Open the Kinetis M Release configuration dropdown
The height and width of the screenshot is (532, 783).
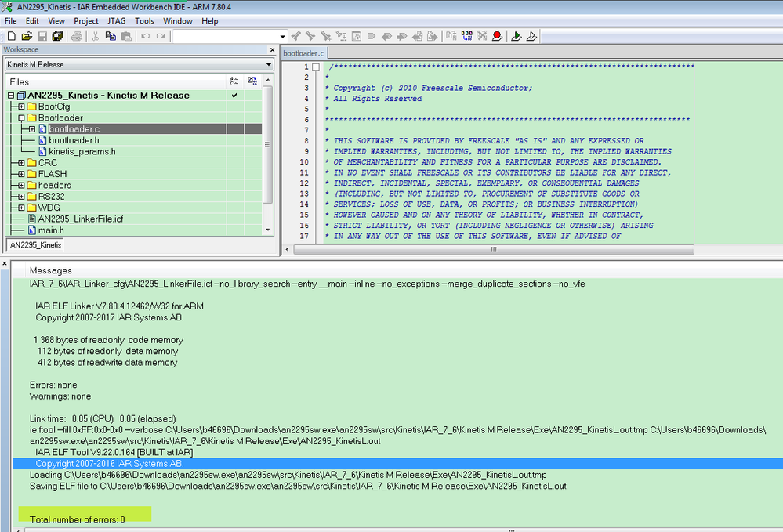click(x=269, y=64)
